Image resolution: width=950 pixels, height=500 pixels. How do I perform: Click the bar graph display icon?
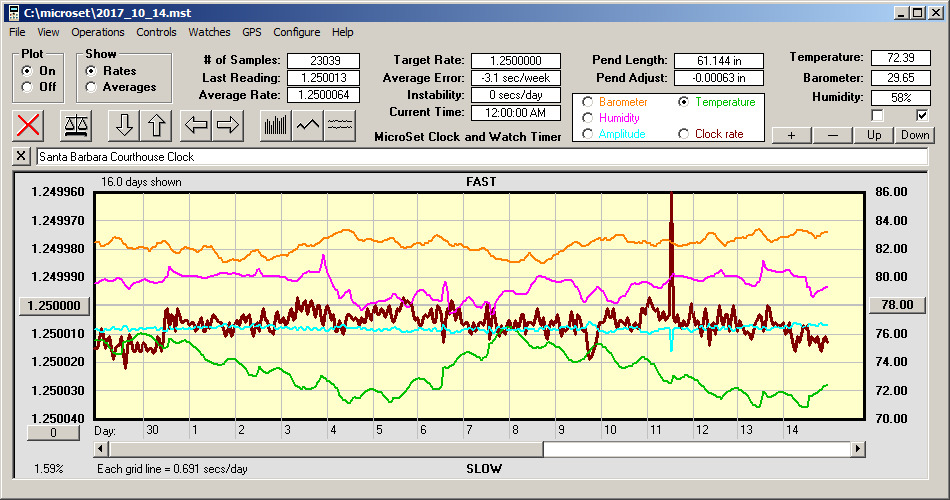[x=276, y=125]
